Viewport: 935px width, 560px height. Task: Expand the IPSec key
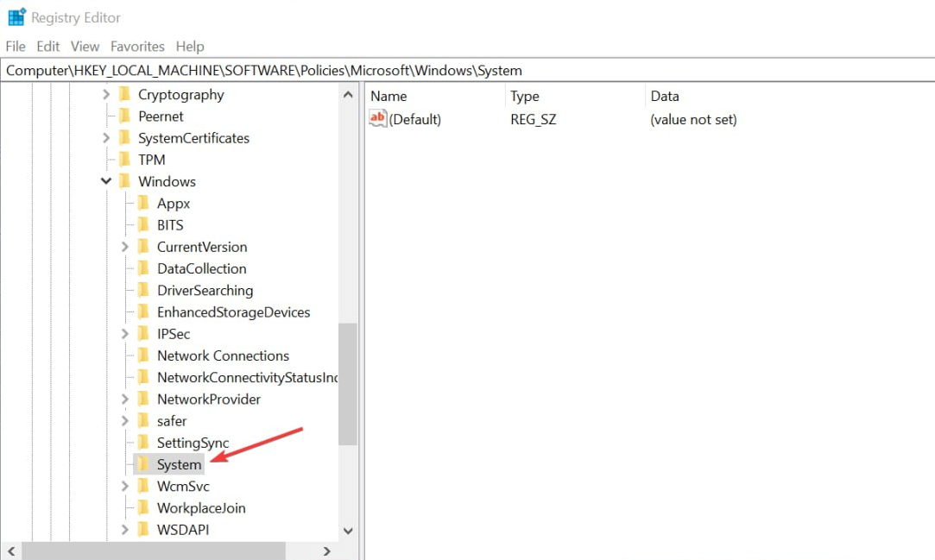[x=124, y=334]
